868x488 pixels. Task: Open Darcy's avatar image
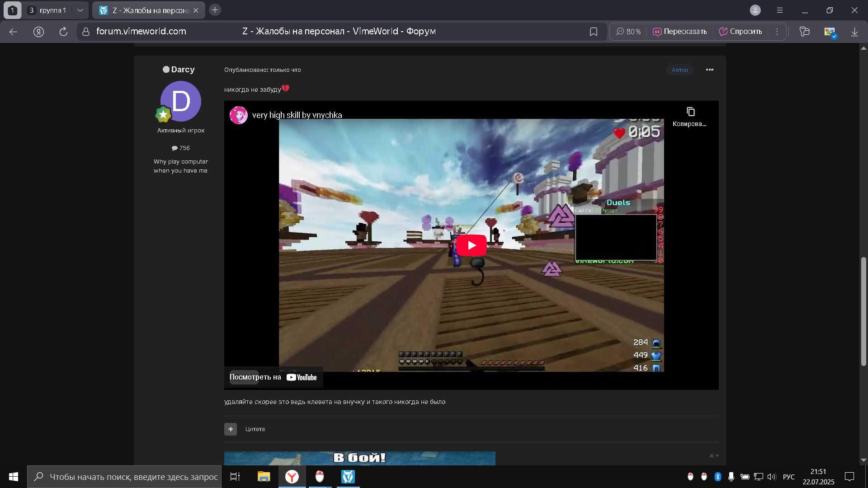pos(181,101)
